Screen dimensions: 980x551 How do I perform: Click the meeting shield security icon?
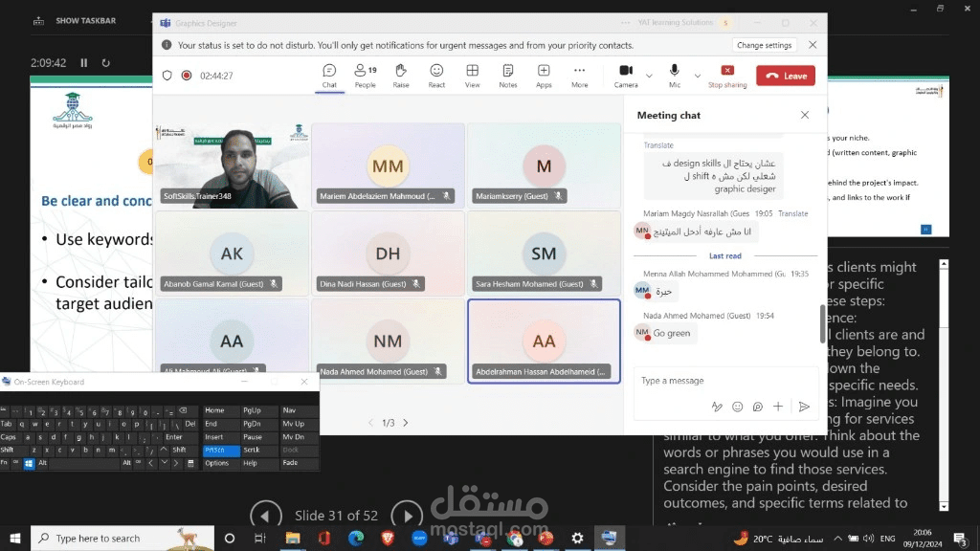point(167,76)
